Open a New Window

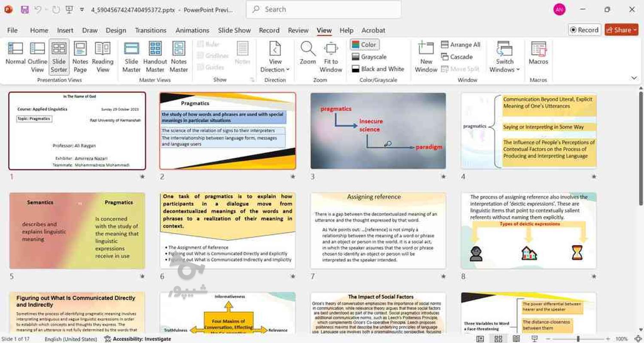[426, 57]
